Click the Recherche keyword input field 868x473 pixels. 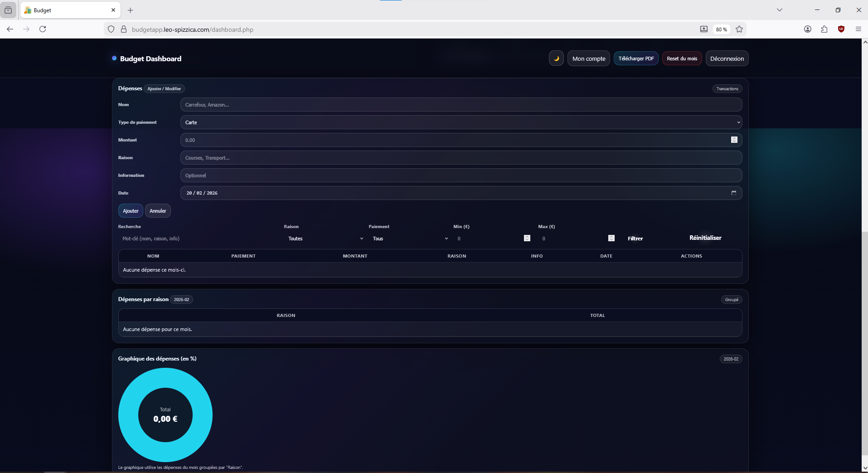(x=195, y=239)
